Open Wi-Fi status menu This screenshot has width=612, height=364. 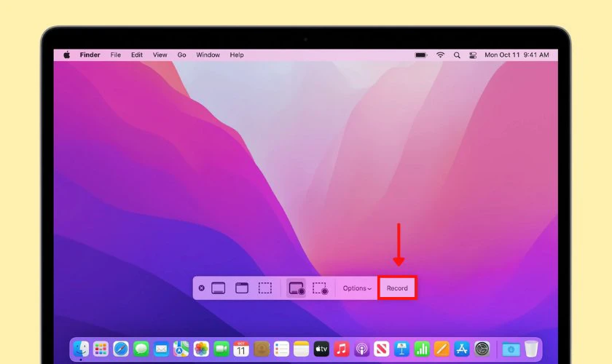pyautogui.click(x=440, y=55)
